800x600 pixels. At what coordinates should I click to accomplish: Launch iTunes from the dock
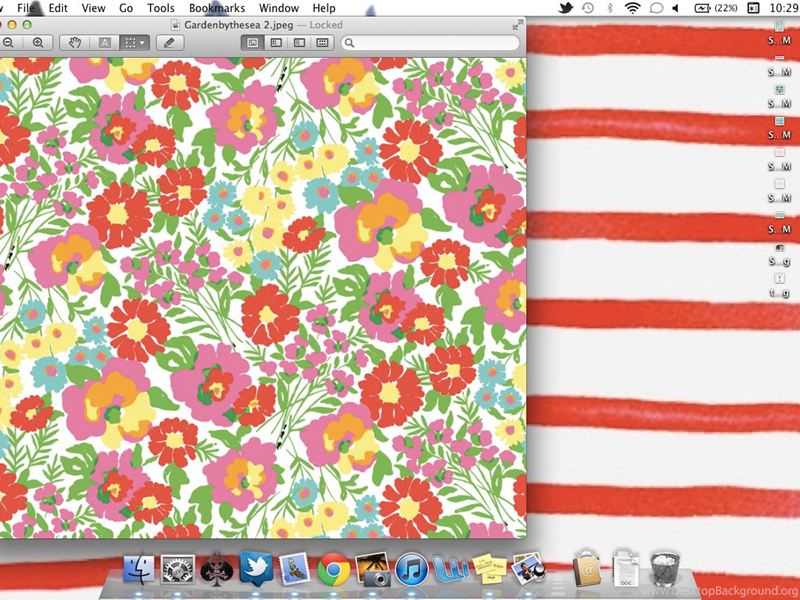411,570
